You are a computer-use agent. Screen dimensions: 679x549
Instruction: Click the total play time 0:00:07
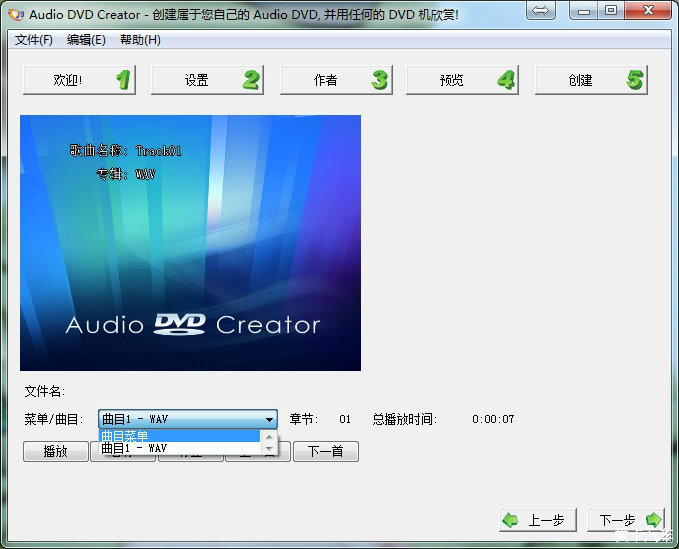[x=493, y=419]
